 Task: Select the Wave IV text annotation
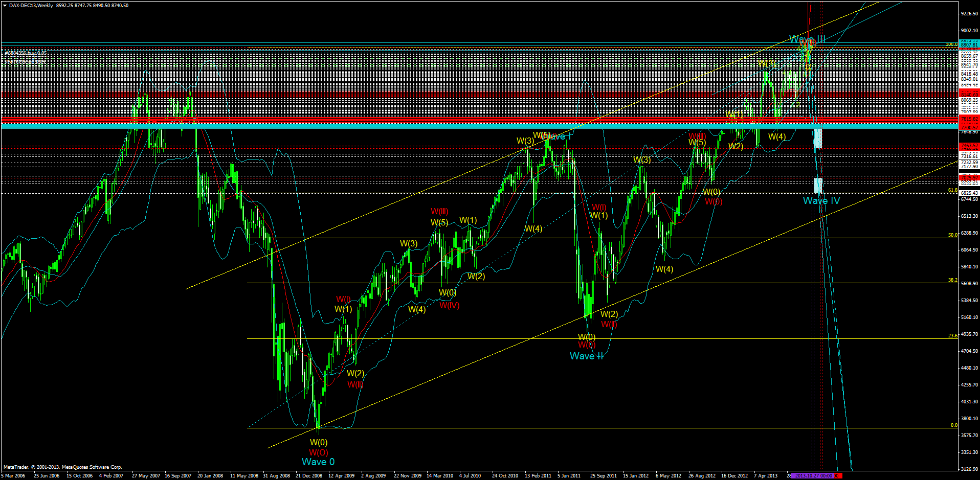click(821, 201)
